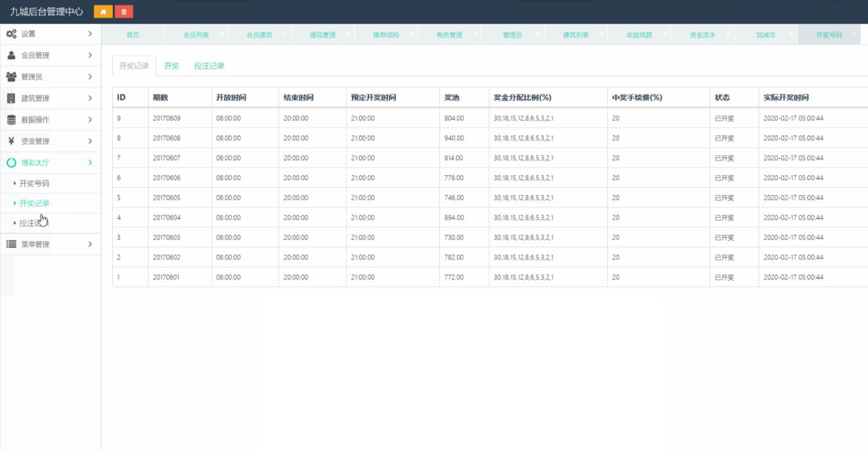
Task: Click the circle icon beside 博彩大厅
Action: click(11, 163)
